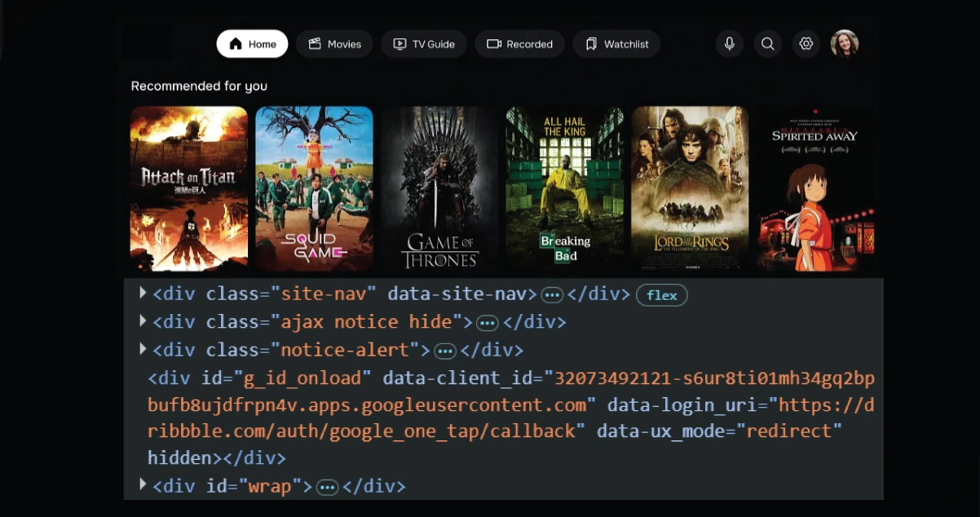This screenshot has width=980, height=517.
Task: Activate the voice search microphone icon
Action: pyautogui.click(x=729, y=44)
